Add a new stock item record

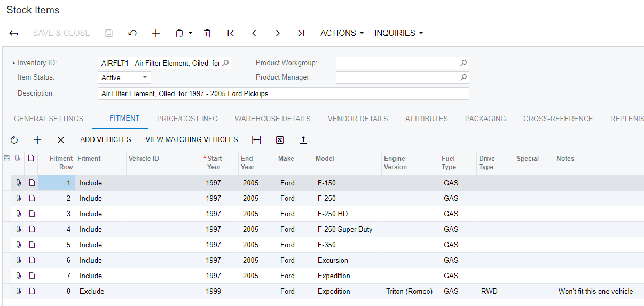156,33
